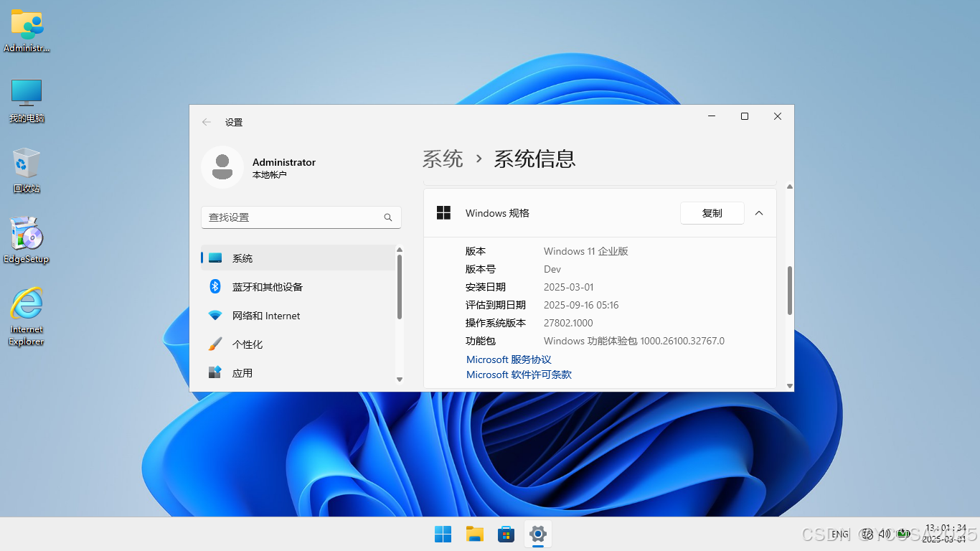The height and width of the screenshot is (551, 980).
Task: Open 蓝牙和其他设备 settings
Action: pos(298,287)
